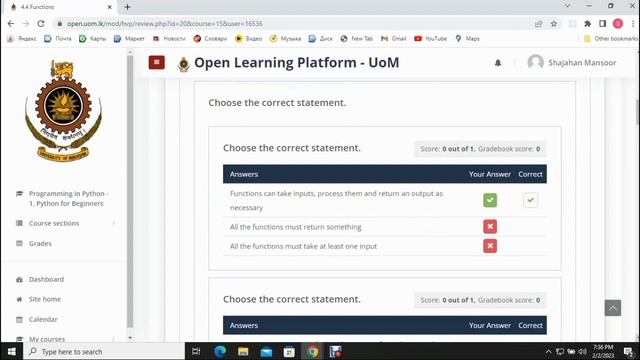Click the UoM crest beside platform title

[x=184, y=64]
